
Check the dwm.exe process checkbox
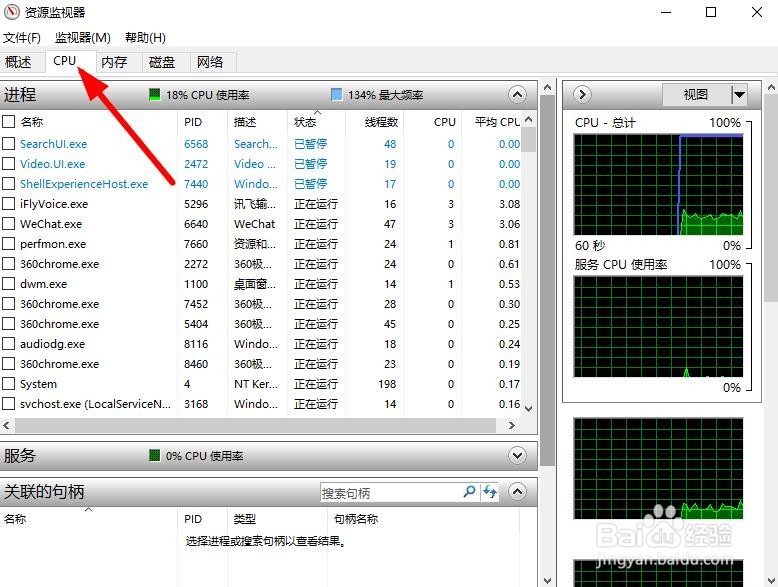tap(8, 284)
